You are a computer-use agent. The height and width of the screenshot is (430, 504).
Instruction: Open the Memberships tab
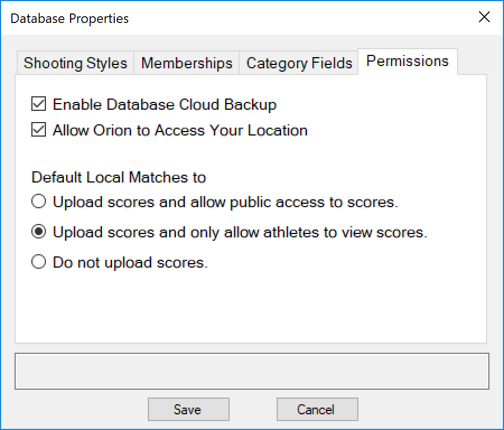[186, 63]
